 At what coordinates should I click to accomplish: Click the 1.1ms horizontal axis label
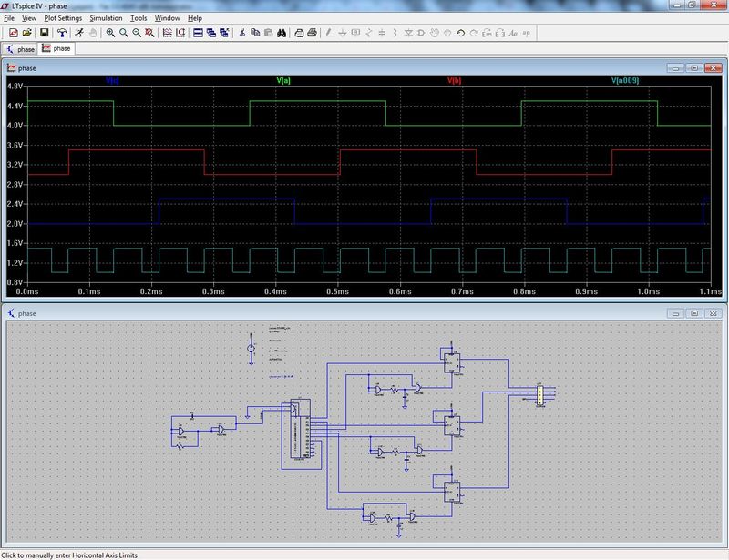tap(711, 291)
